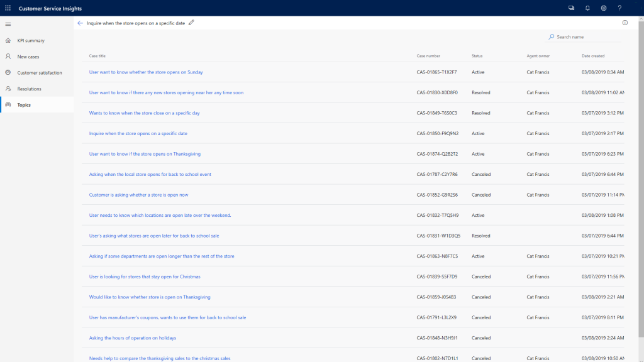Open the notifications bell

click(x=587, y=8)
